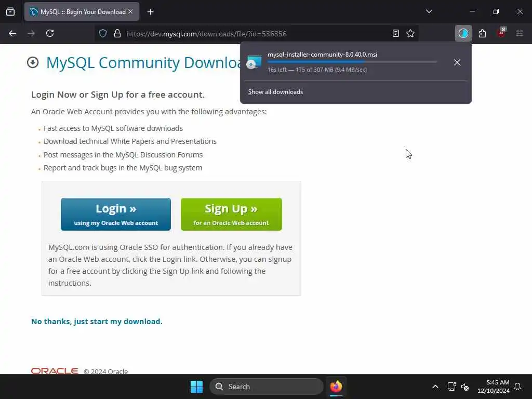Close the MySQL Begin Your Download tab
The image size is (532, 399).
(130, 12)
